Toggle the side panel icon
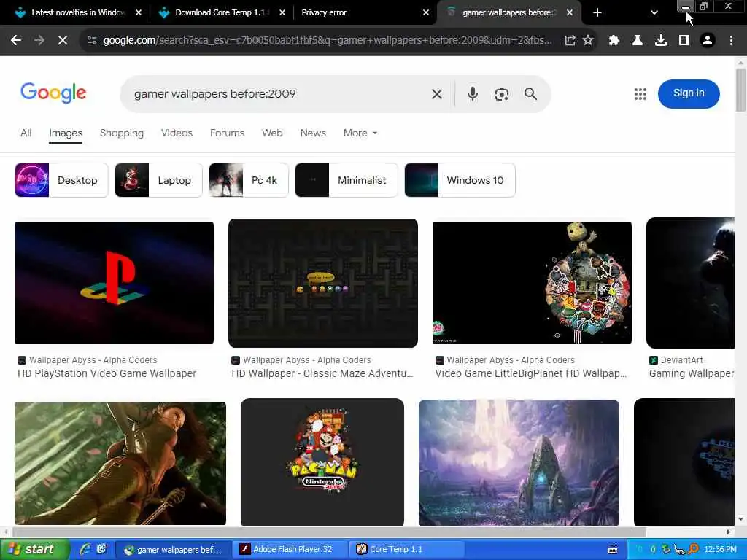This screenshot has height=560, width=747. click(x=684, y=41)
